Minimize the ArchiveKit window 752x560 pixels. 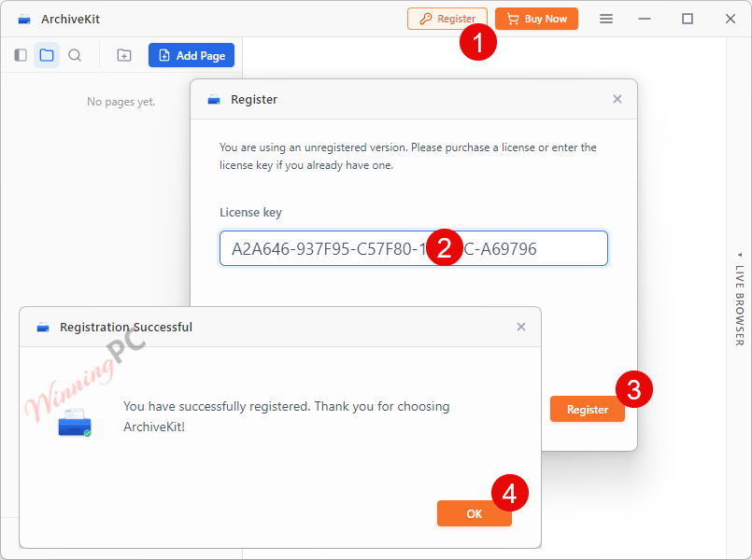point(645,19)
